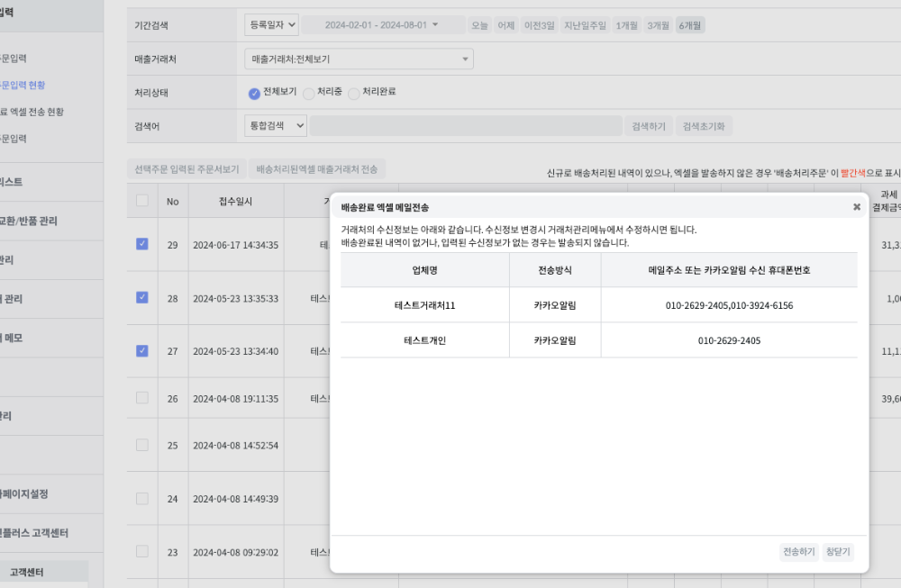Click date cell 2024-04-08 14:49:39
The height and width of the screenshot is (588, 901).
tap(235, 499)
